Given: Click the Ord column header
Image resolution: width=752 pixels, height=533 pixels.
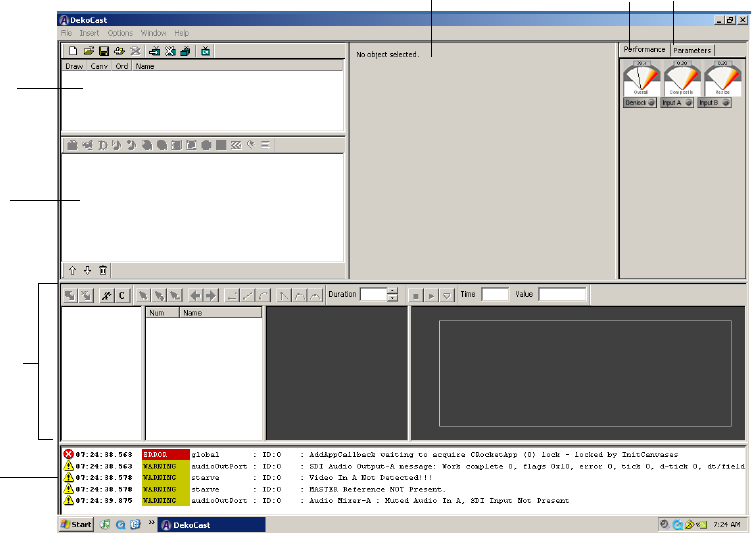Looking at the screenshot, I should (122, 66).
